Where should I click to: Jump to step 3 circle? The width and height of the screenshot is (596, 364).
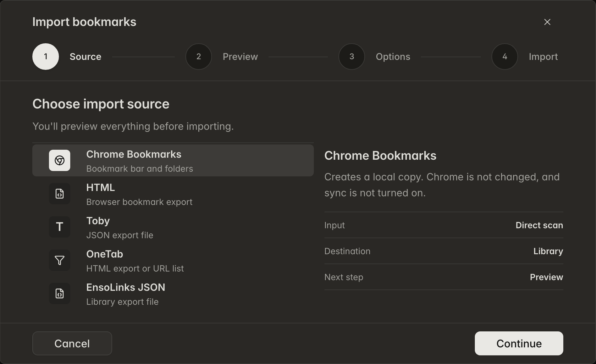point(352,57)
